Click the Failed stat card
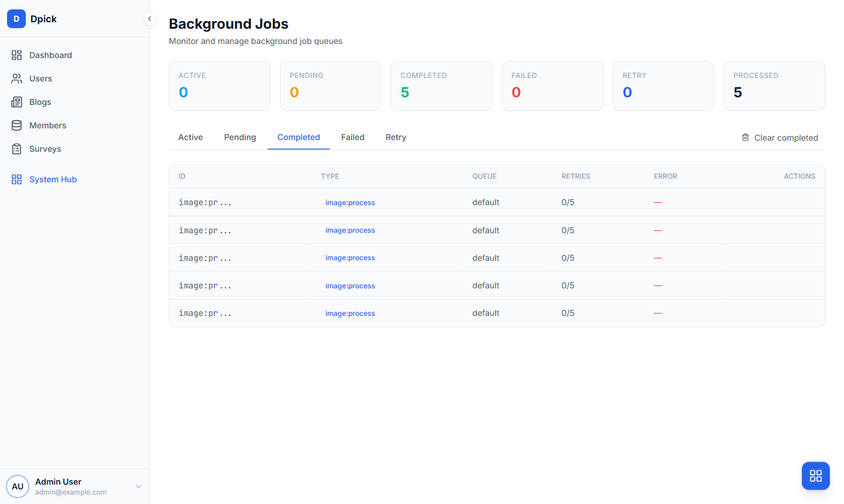This screenshot has width=844, height=504. click(x=553, y=86)
